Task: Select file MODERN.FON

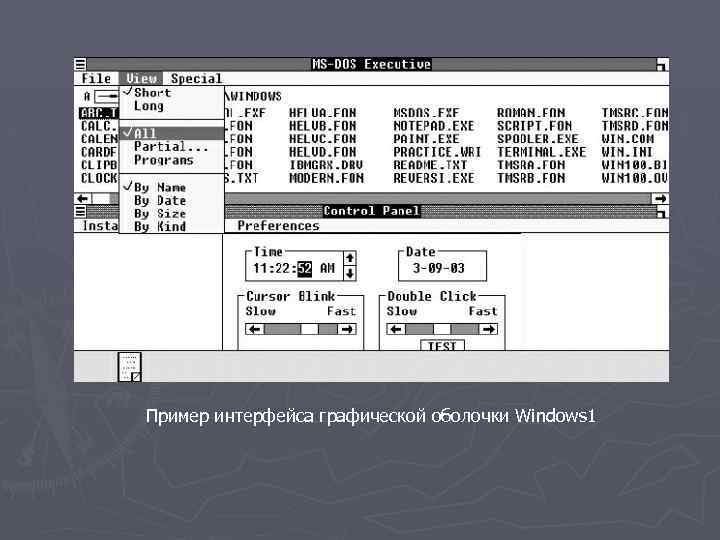Action: coord(326,178)
